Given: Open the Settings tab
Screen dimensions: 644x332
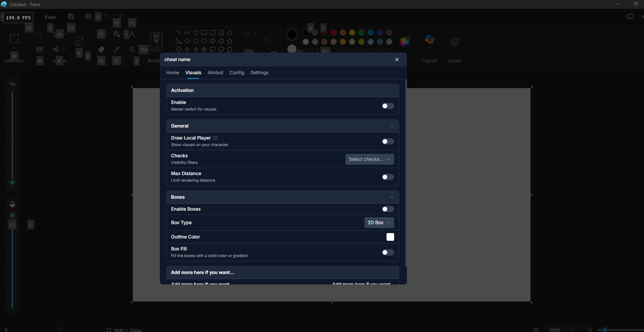Looking at the screenshot, I should 259,73.
